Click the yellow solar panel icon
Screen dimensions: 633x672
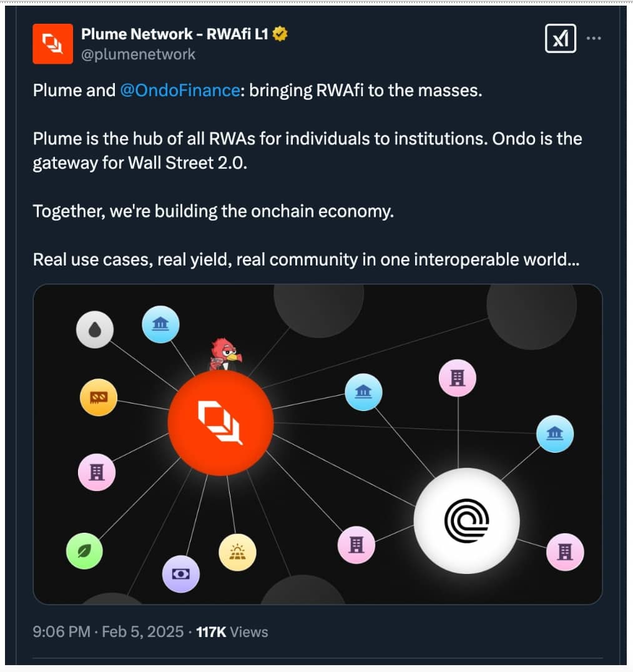pyautogui.click(x=237, y=551)
